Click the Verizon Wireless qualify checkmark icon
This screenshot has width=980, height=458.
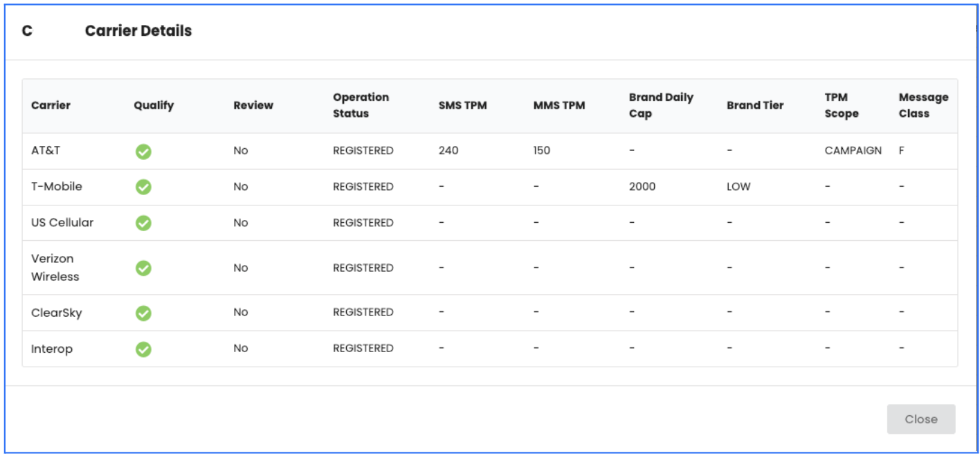pyautogui.click(x=143, y=268)
